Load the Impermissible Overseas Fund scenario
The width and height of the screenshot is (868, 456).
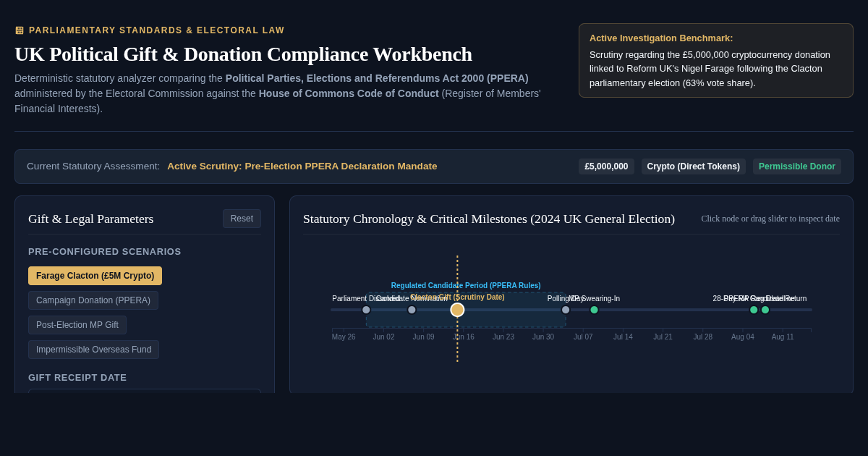[93, 350]
